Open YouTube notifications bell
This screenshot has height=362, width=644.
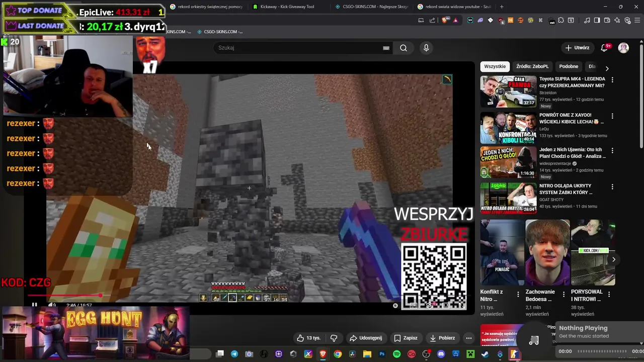(604, 48)
